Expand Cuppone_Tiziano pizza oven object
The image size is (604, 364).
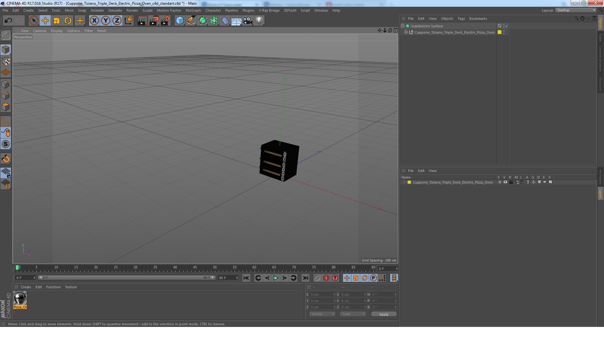(x=406, y=32)
